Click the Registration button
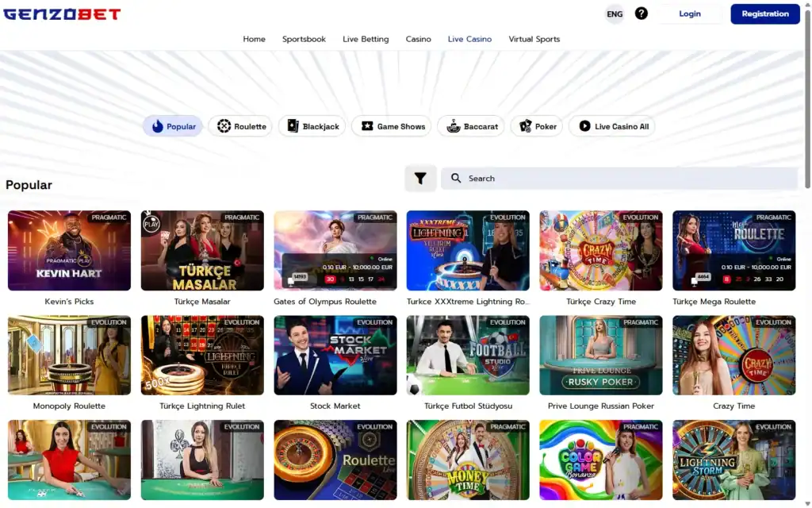 pos(765,14)
